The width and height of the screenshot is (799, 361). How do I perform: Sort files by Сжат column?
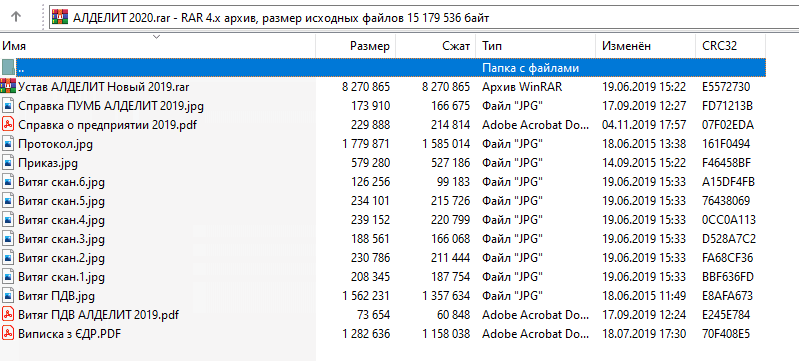[436, 46]
